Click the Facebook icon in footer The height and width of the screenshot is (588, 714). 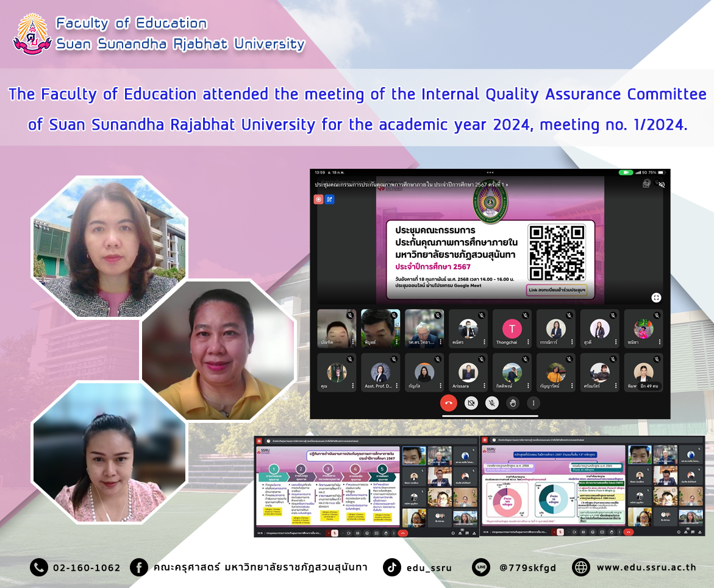pyautogui.click(x=139, y=567)
